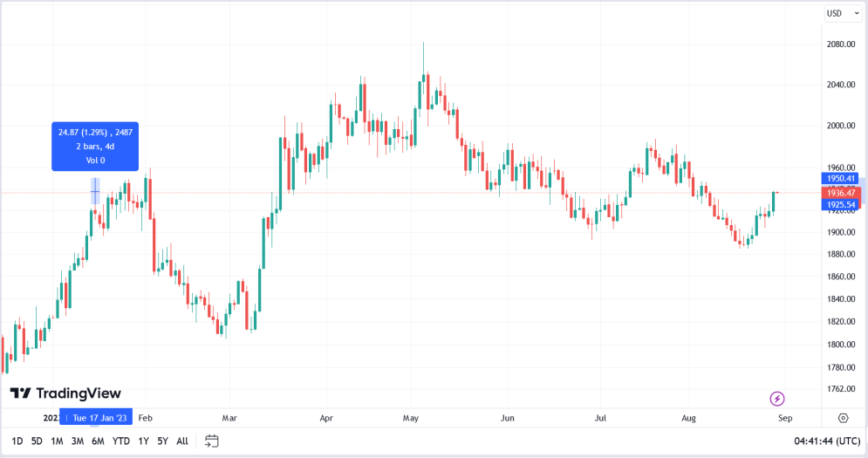This screenshot has height=458, width=868.
Task: Choose the 6M time range
Action: pos(99,441)
